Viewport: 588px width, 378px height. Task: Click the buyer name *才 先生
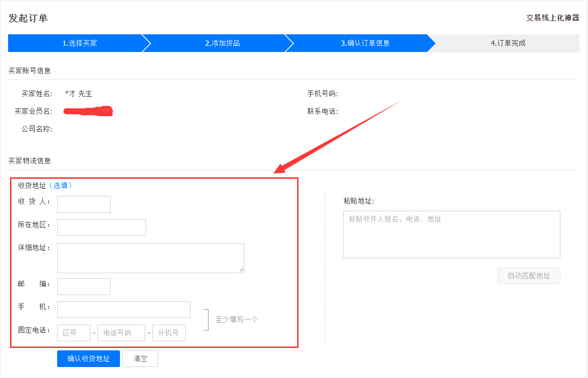[x=79, y=93]
